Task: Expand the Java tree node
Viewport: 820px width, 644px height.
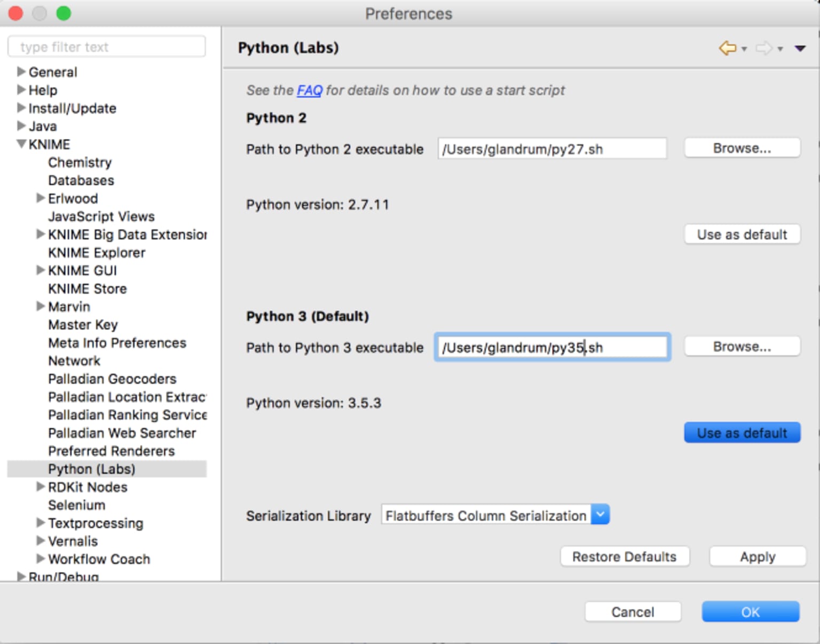Action: pos(21,125)
